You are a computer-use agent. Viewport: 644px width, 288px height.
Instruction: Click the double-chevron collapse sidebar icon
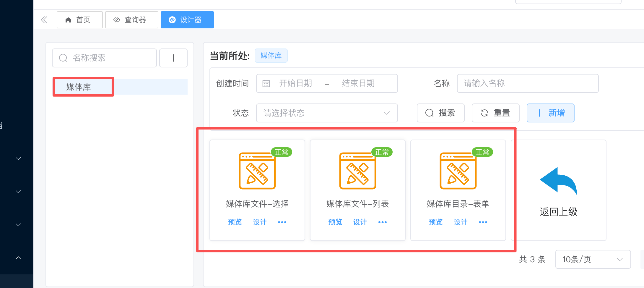pos(44,20)
